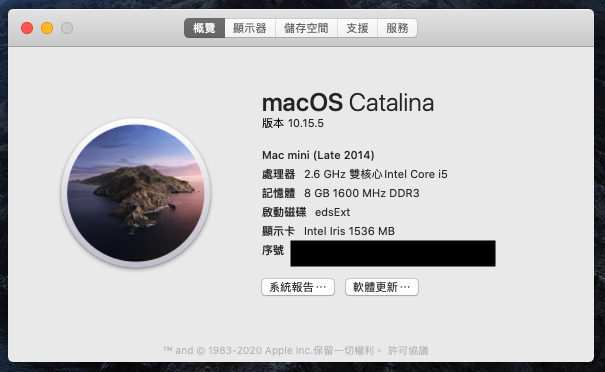605x372 pixels.
Task: Go to the 支援 tab
Action: (x=357, y=28)
